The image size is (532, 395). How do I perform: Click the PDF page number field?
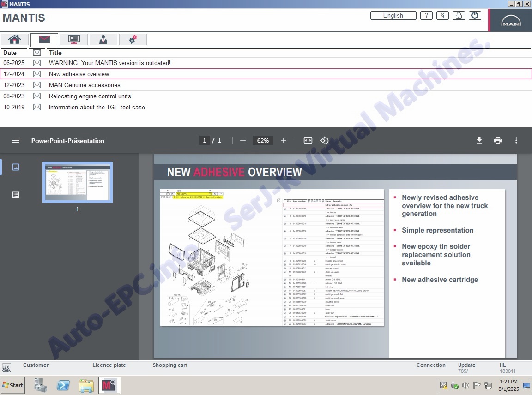tap(204, 140)
